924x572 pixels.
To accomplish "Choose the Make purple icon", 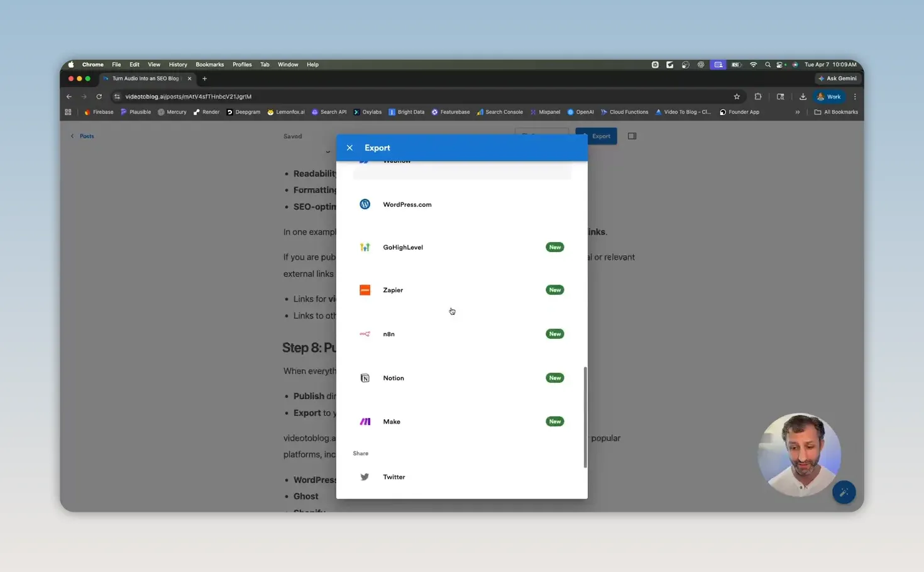I will 365,422.
